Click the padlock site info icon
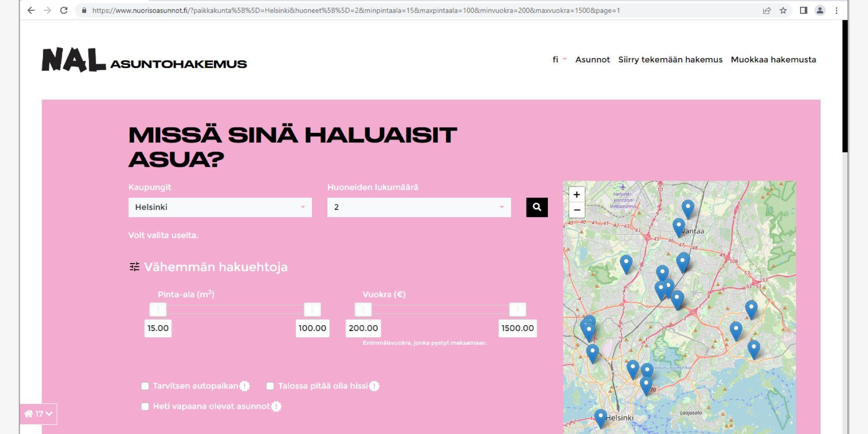Screen dimensions: 868x434 pyautogui.click(x=84, y=10)
